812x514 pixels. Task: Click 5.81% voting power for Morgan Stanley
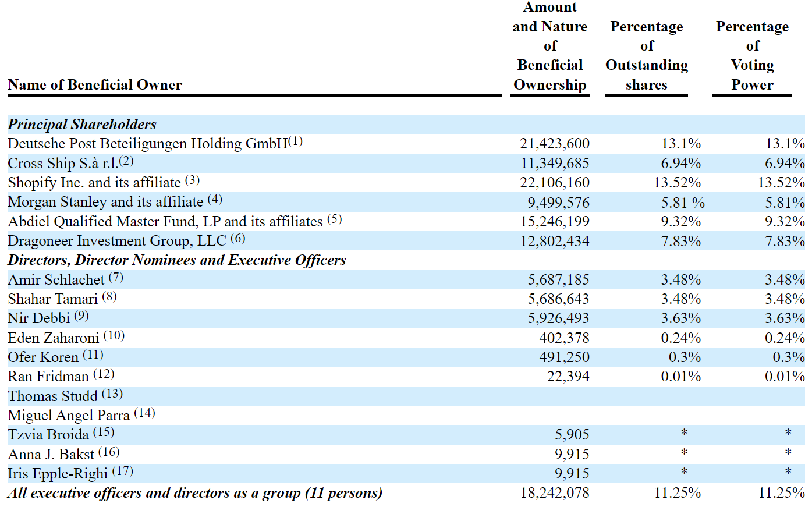(x=785, y=203)
